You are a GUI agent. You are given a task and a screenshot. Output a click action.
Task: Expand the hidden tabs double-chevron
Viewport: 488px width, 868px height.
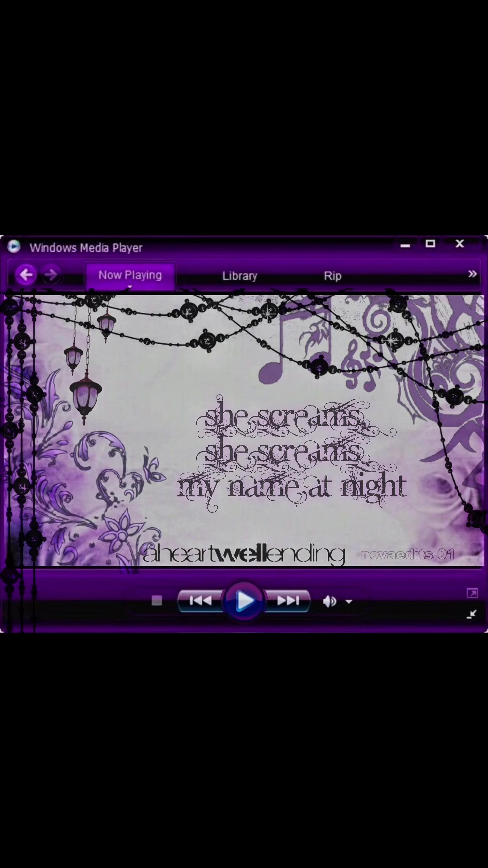click(x=472, y=274)
